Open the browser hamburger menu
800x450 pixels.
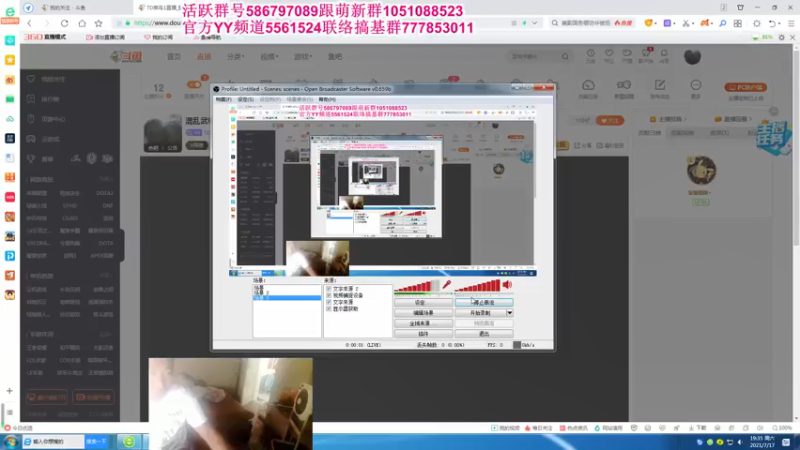coord(791,23)
